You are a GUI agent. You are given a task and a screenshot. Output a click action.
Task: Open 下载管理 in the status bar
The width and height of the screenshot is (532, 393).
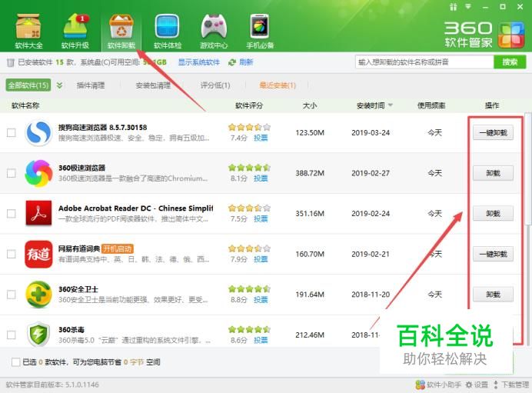pyautogui.click(x=511, y=385)
